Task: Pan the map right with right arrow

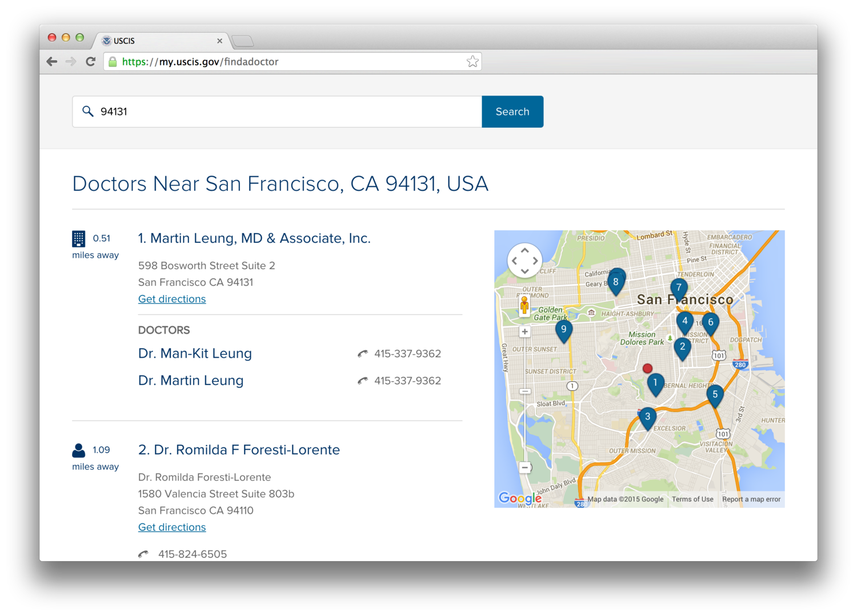Action: (535, 261)
